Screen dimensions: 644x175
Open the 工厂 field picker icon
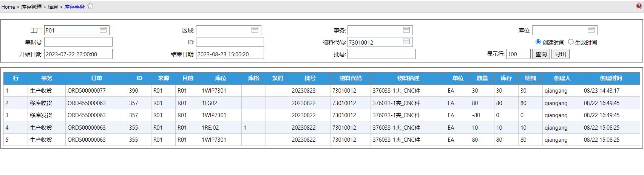point(103,30)
